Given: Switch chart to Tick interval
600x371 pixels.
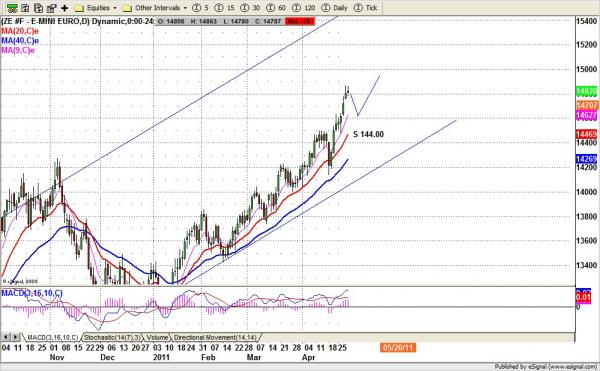Looking at the screenshot, I should [x=365, y=8].
